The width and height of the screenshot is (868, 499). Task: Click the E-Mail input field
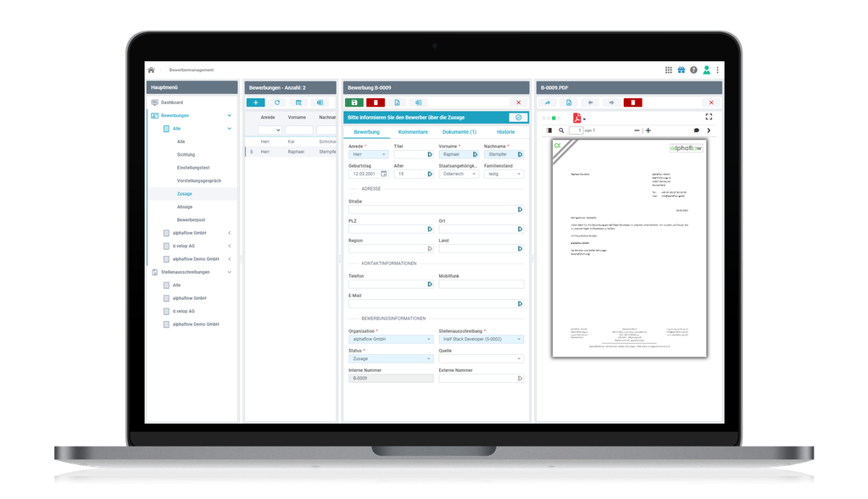coord(437,303)
